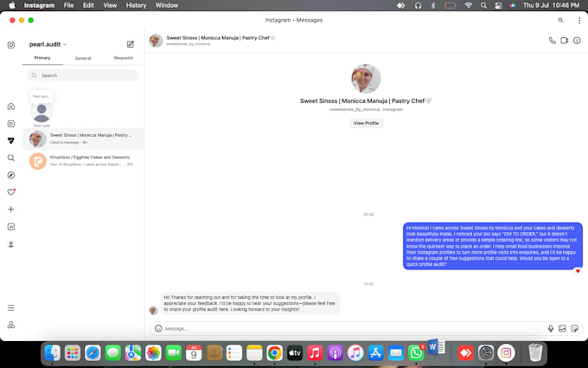
Task: Click heart reaction on sent message
Action: click(578, 271)
